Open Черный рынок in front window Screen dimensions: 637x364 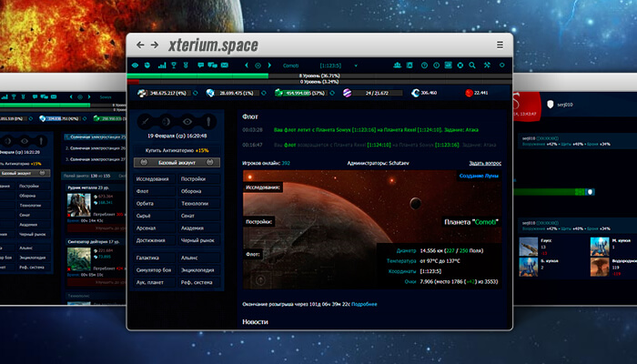click(199, 240)
